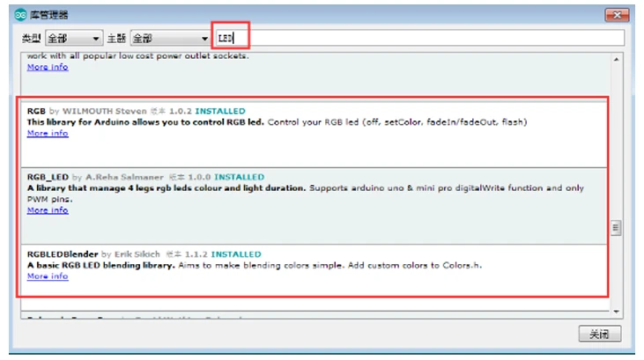This screenshot has height=360, width=644.
Task: Click the scrollbar up arrow
Action: pos(615,58)
